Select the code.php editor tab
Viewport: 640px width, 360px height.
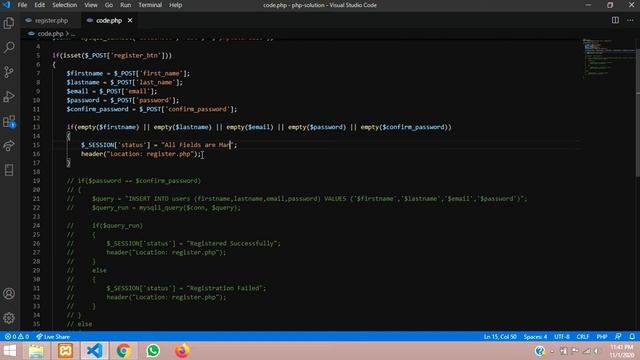tap(109, 20)
